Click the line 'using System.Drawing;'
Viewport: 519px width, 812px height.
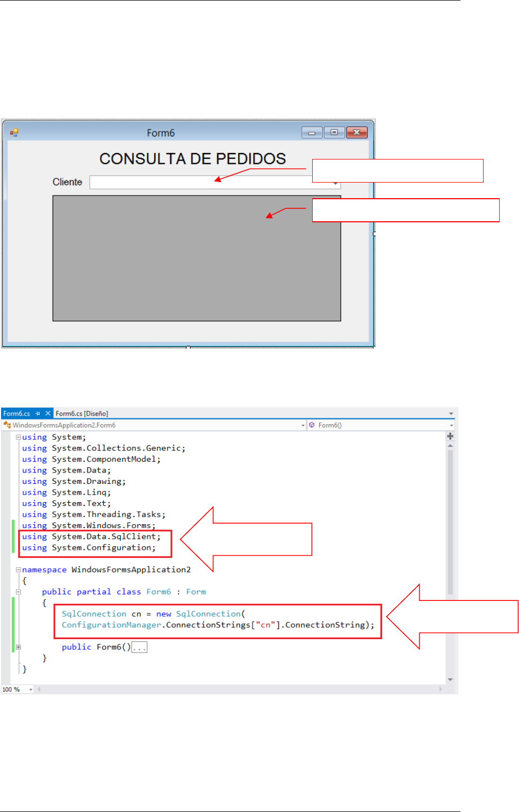[x=74, y=481]
